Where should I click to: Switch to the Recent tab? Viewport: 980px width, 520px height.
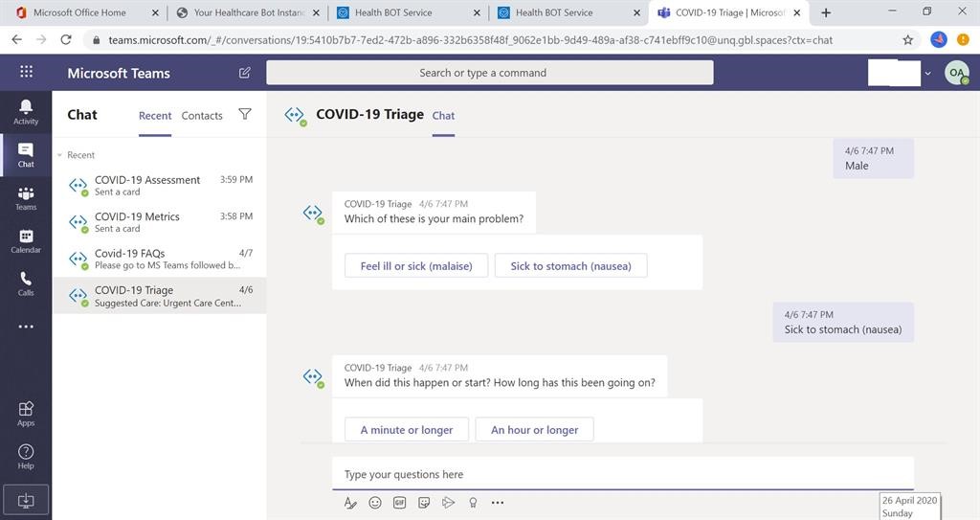pyautogui.click(x=155, y=116)
